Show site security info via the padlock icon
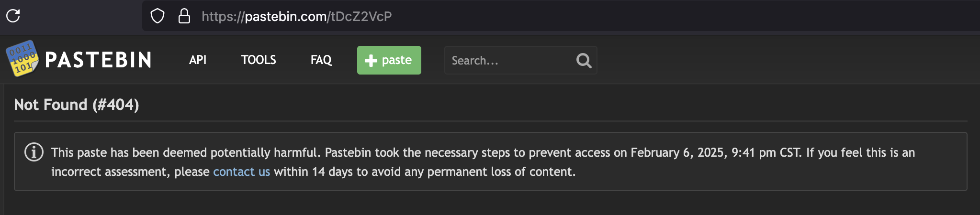Viewport: 980px width, 215px height. coord(184,16)
